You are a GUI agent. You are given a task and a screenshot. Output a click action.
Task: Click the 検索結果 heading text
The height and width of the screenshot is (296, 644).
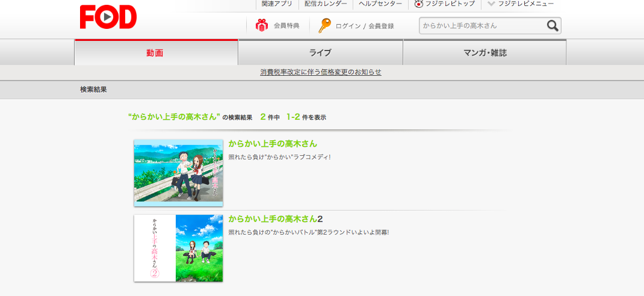(94, 90)
